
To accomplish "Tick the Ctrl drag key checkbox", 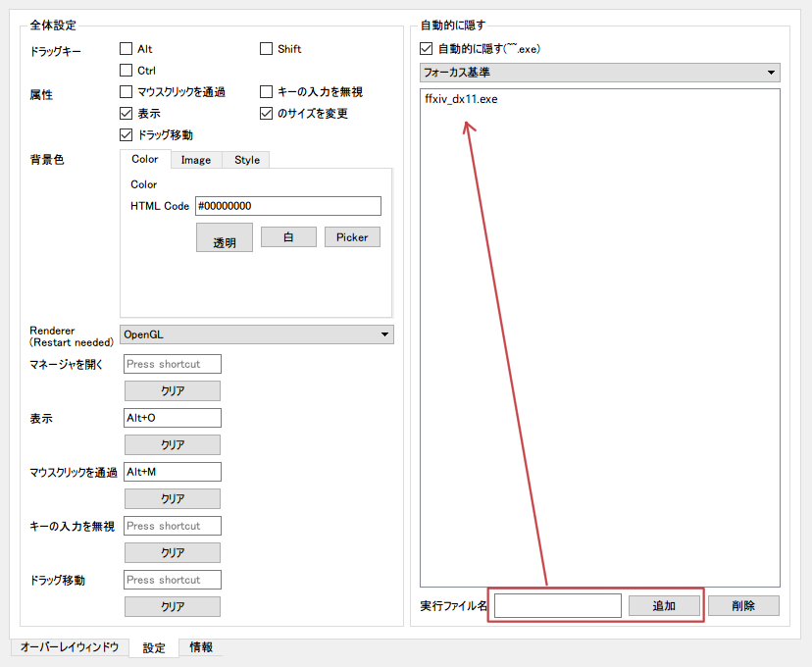I will [126, 70].
